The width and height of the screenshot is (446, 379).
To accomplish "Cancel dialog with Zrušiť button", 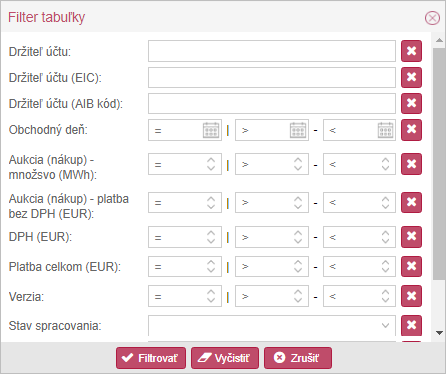I will coord(298,358).
